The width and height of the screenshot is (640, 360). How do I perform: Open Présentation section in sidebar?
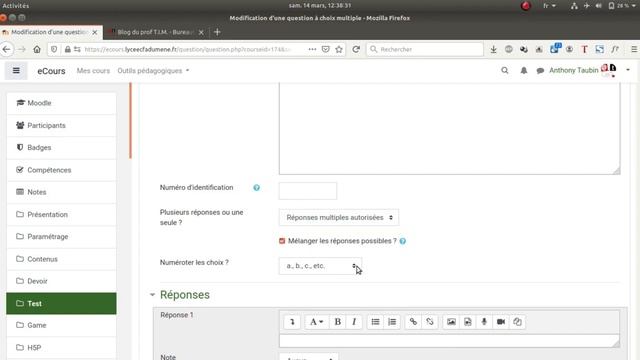point(61,214)
